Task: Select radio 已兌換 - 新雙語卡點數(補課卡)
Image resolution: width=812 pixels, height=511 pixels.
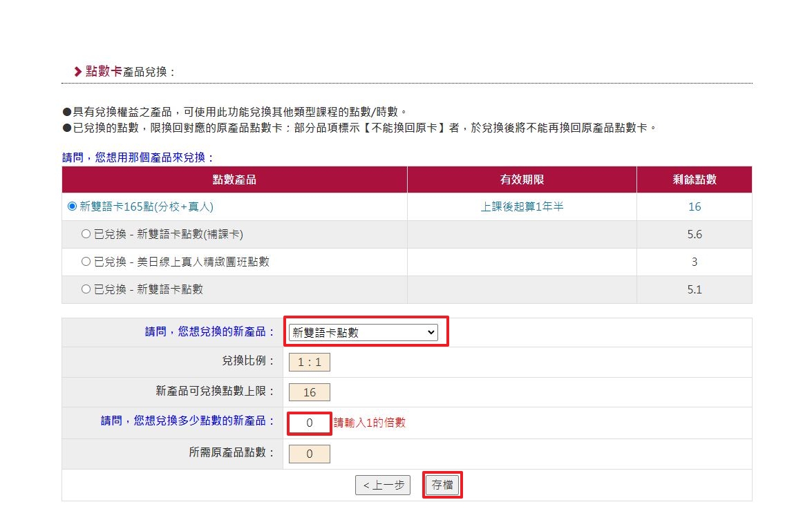Action: [86, 234]
